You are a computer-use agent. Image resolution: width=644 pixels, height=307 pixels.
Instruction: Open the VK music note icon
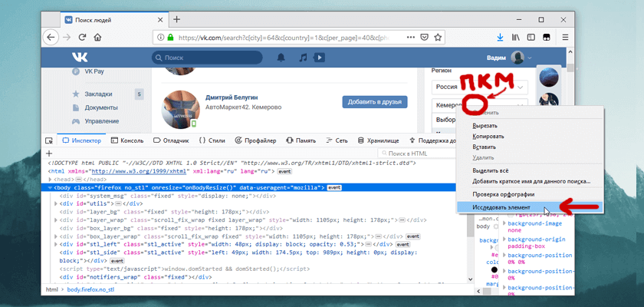pos(303,58)
